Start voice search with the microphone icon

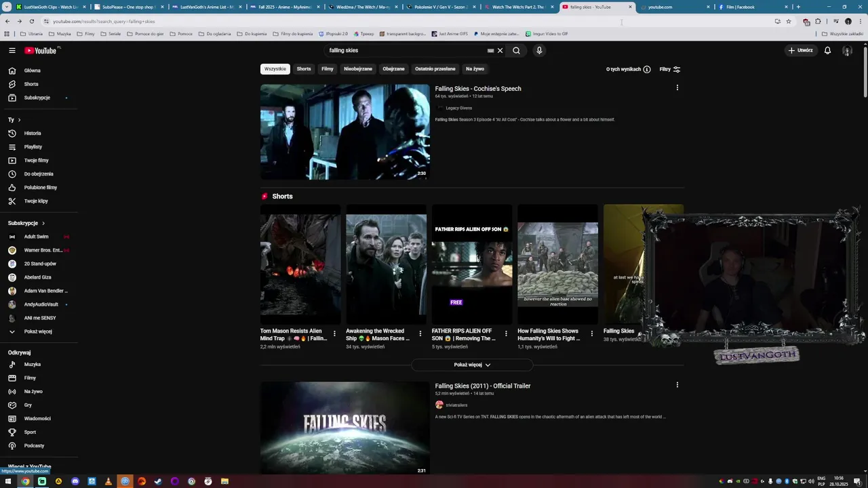tap(539, 50)
